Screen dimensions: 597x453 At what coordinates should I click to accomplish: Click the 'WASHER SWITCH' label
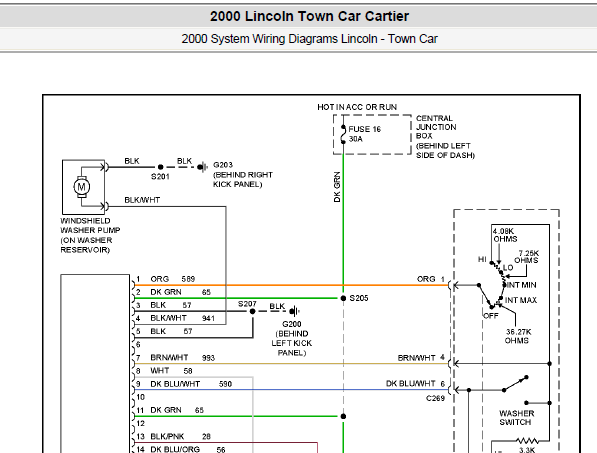click(x=516, y=418)
